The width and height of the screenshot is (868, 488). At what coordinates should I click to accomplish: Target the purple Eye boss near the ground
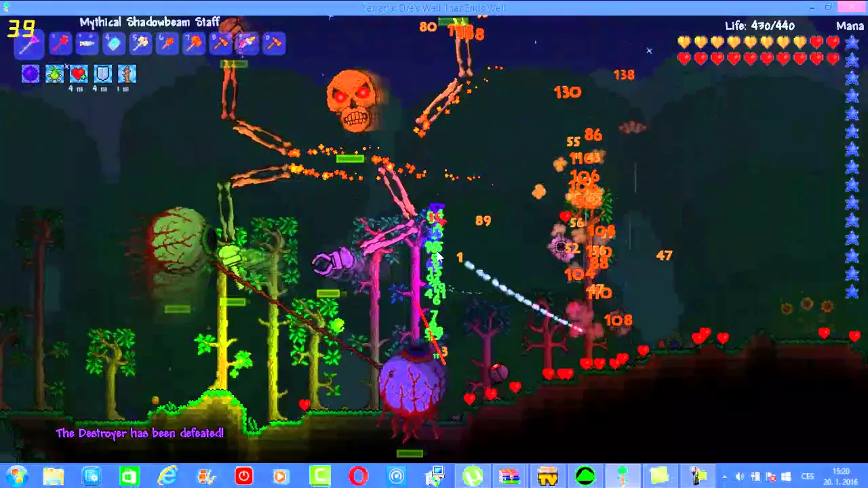tap(411, 384)
